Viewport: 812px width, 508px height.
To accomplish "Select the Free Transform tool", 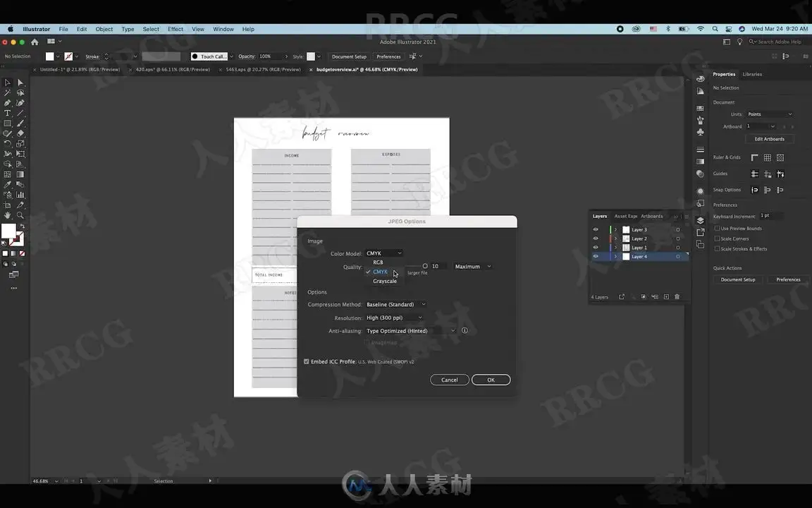I will pos(20,154).
